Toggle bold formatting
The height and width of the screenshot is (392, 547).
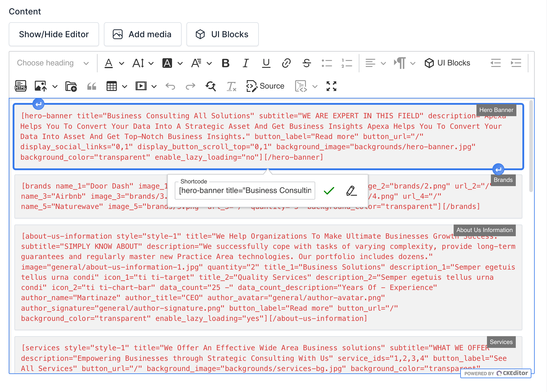(x=225, y=63)
